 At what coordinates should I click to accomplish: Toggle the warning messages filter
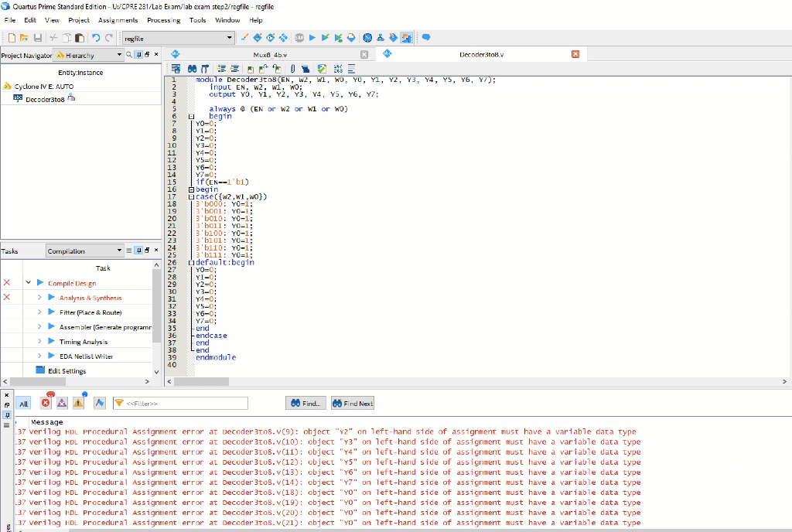click(79, 403)
